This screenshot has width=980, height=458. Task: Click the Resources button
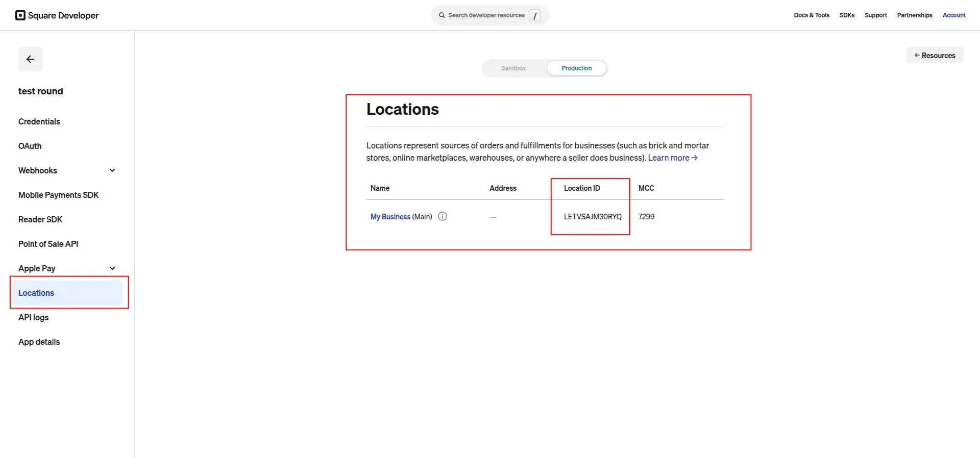click(935, 56)
